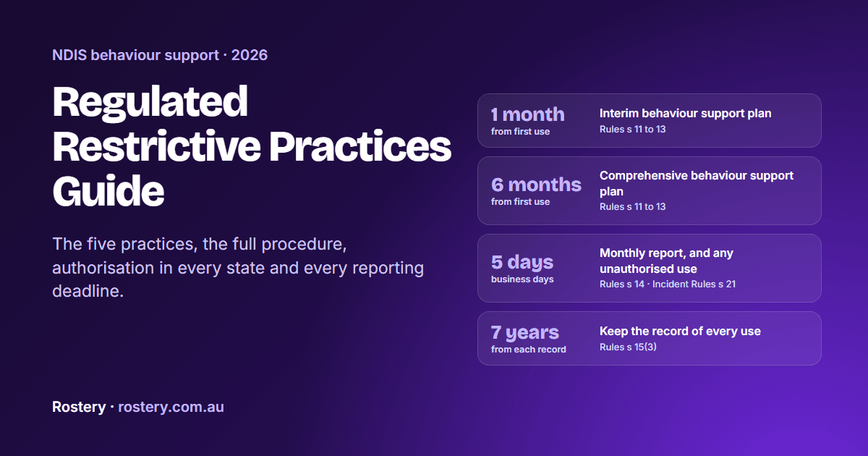
Task: Open the rostery.com.au link
Action: click(171, 407)
